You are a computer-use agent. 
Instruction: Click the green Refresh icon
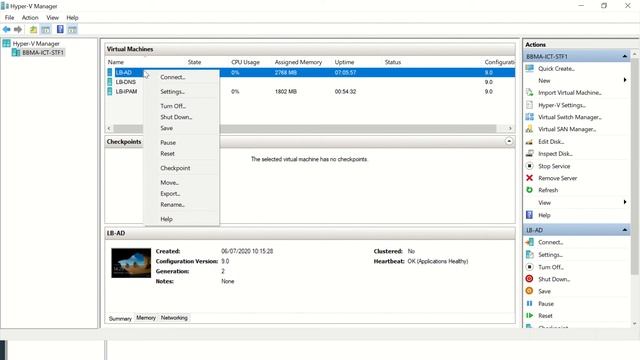[529, 190]
